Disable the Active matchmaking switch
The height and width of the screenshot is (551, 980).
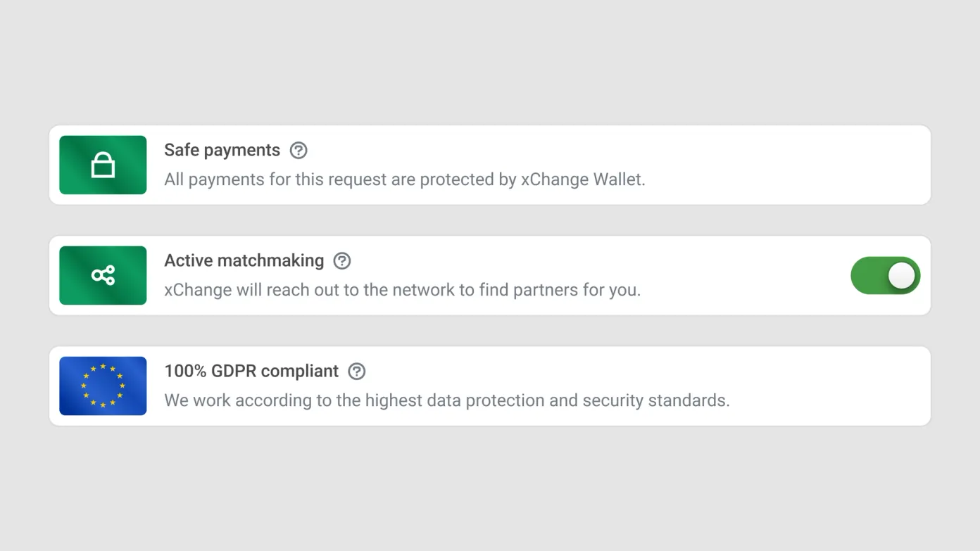pos(885,275)
